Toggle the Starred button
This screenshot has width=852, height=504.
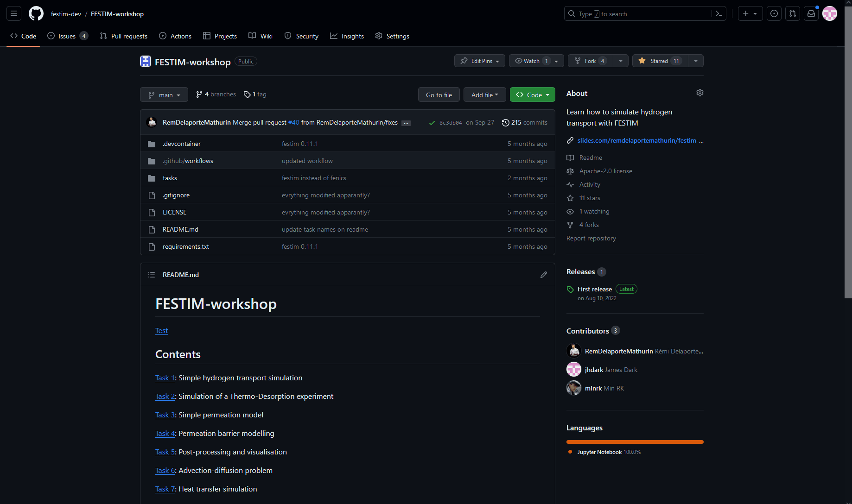pos(660,61)
